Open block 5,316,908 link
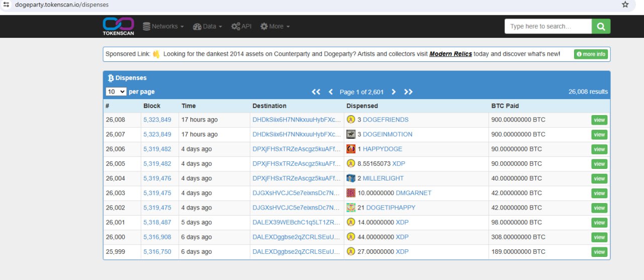Screen dimensions: 644x280 [157, 237]
